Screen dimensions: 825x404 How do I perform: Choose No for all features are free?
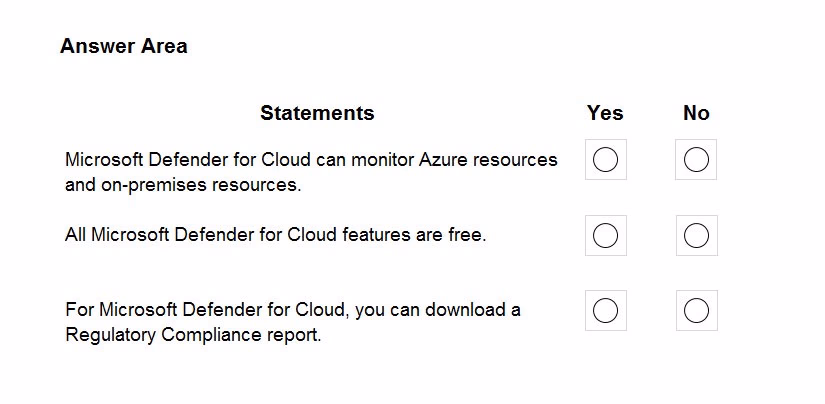pos(696,235)
